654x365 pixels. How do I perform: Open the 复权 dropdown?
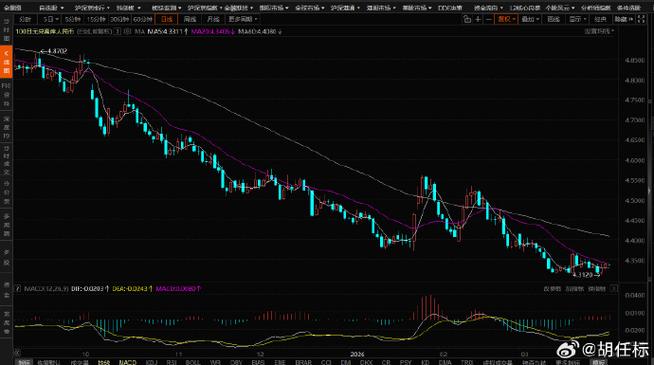pos(506,19)
